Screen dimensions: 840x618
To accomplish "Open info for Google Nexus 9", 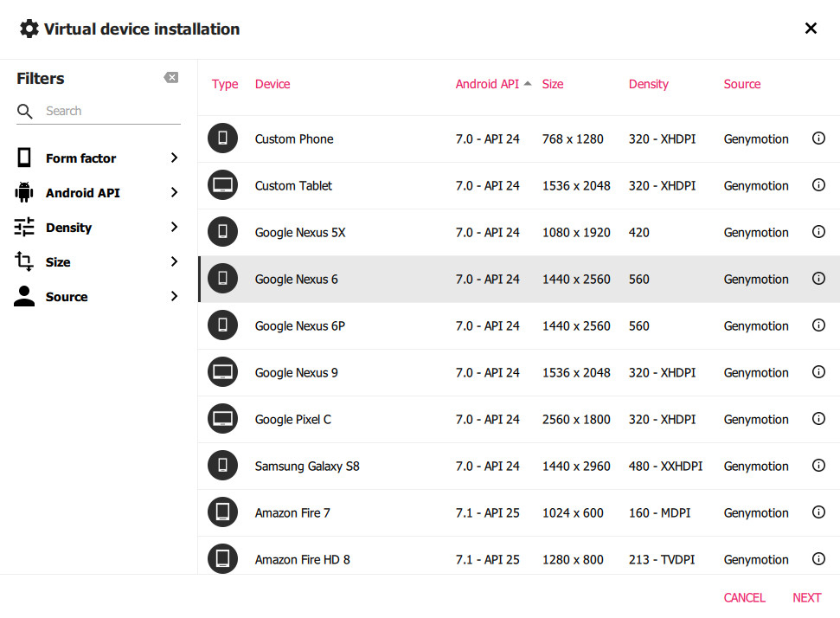I will pos(818,372).
